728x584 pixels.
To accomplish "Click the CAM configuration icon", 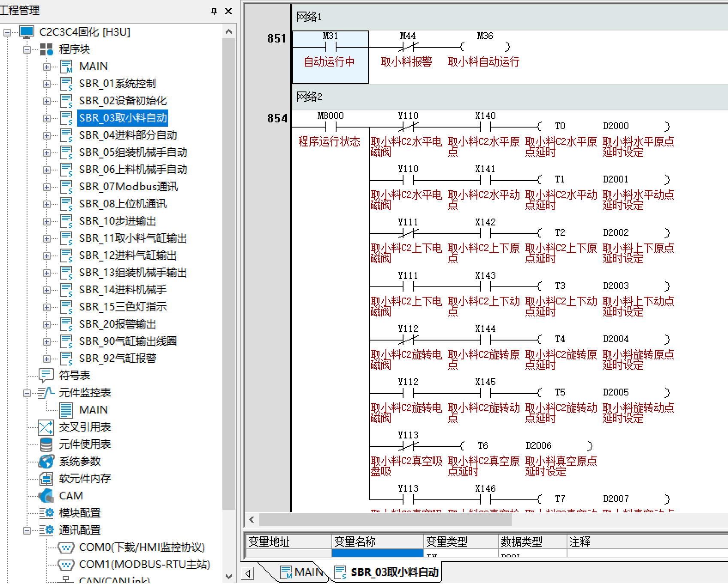I will pos(46,496).
